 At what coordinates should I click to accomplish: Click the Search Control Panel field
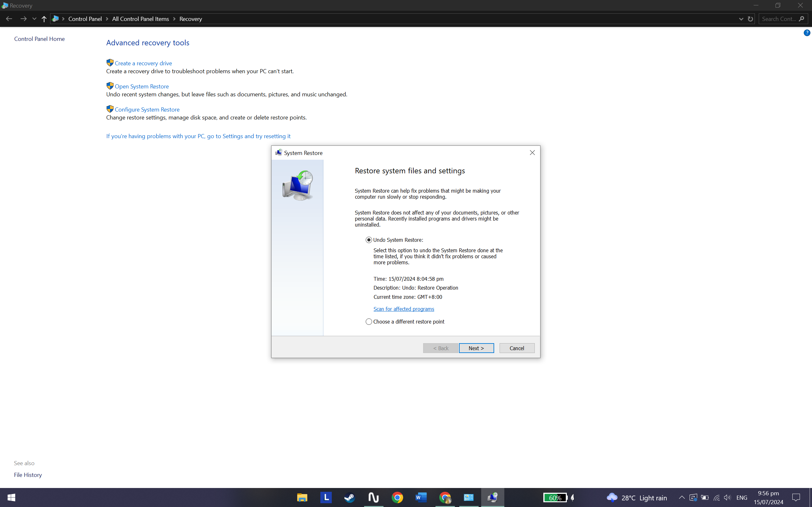778,19
